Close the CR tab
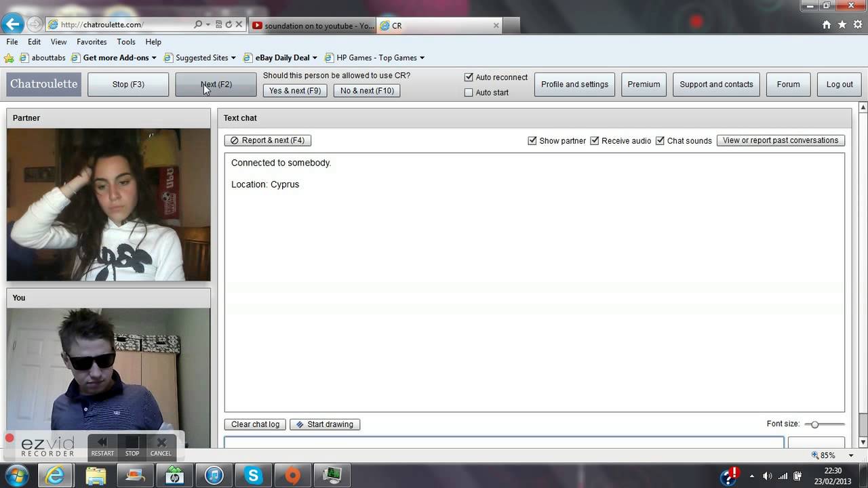 coord(496,26)
